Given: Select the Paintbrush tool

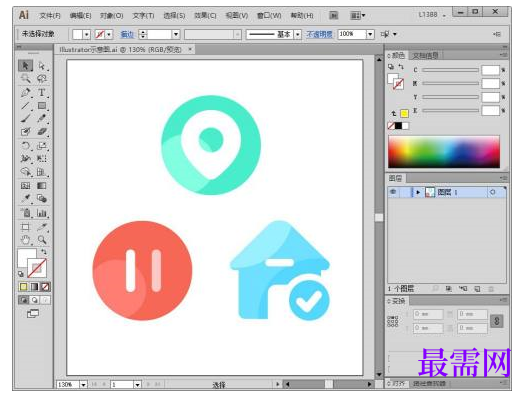Looking at the screenshot, I should pyautogui.click(x=25, y=118).
